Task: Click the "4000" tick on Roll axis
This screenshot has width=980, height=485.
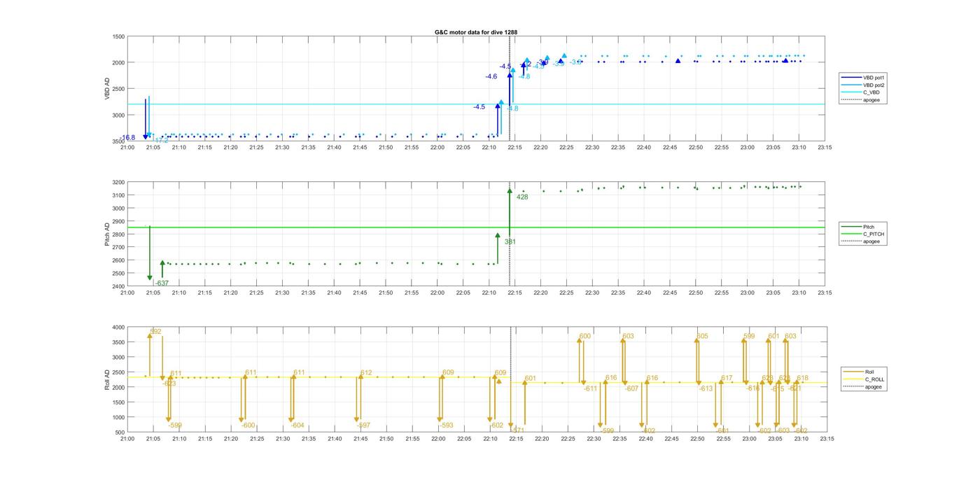Action: coord(118,328)
